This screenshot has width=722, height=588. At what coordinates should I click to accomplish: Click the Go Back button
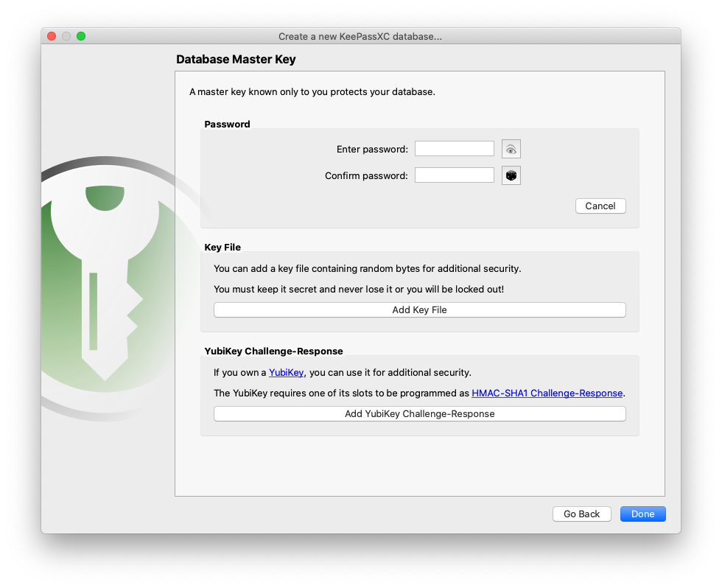581,514
